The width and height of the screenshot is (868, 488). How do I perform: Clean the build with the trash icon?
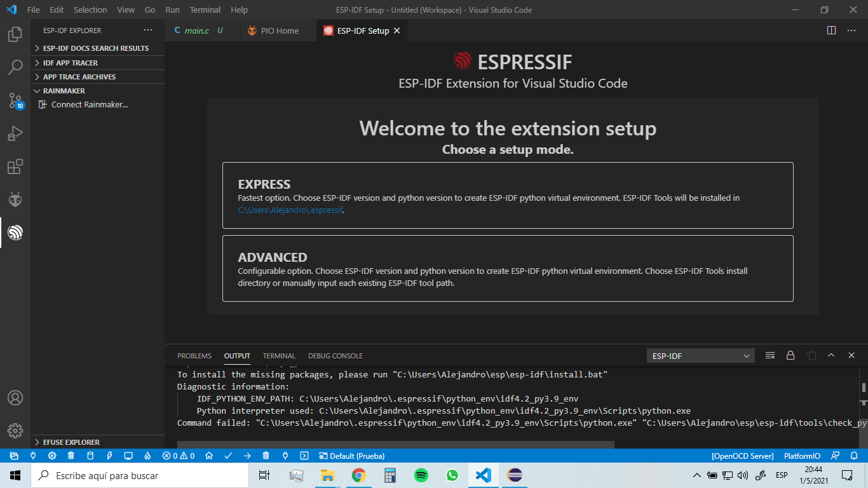[265, 456]
